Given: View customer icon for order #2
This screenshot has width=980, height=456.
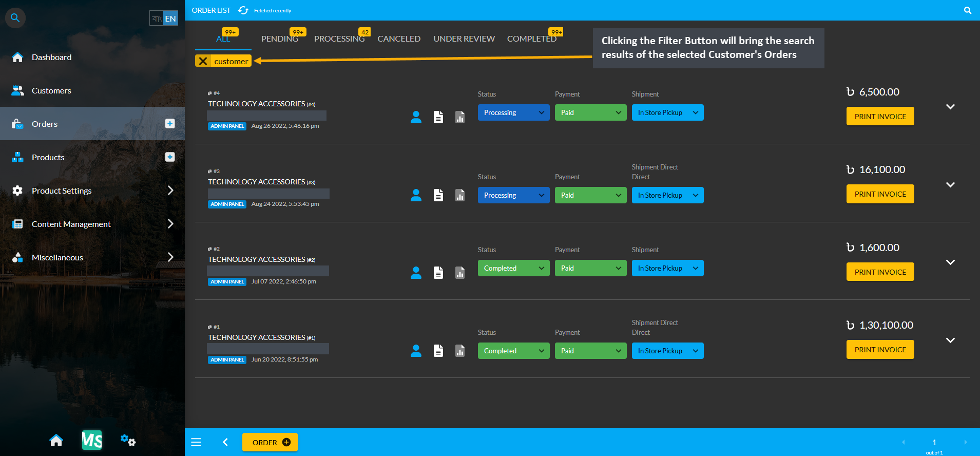Looking at the screenshot, I should (x=416, y=273).
